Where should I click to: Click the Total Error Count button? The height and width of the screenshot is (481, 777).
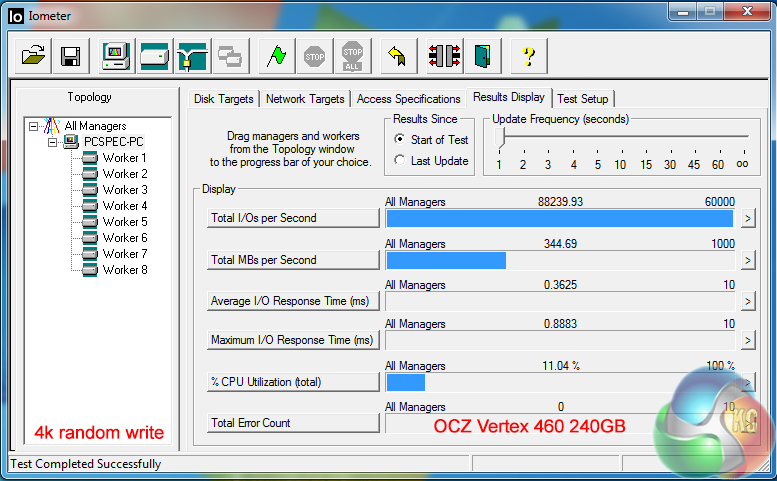point(293,423)
